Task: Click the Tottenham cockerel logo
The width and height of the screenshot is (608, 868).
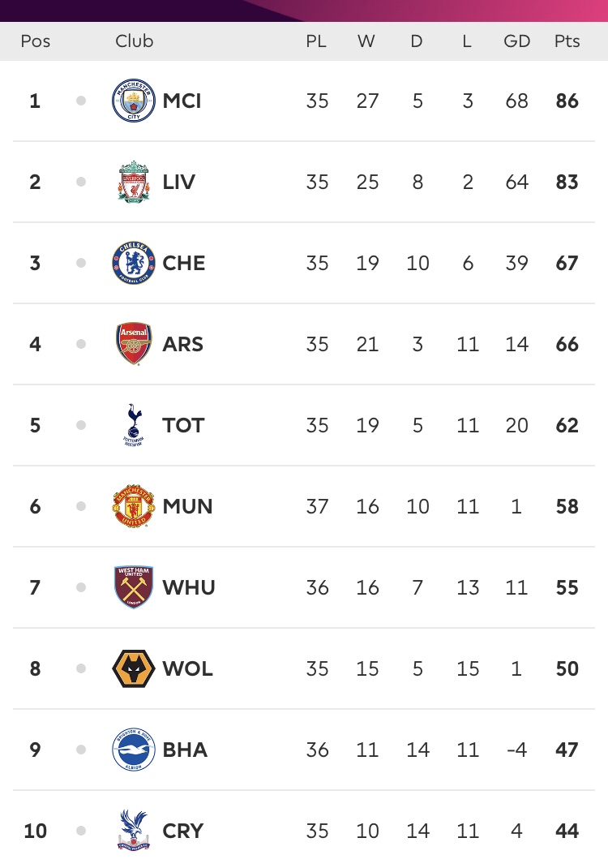Action: (133, 425)
